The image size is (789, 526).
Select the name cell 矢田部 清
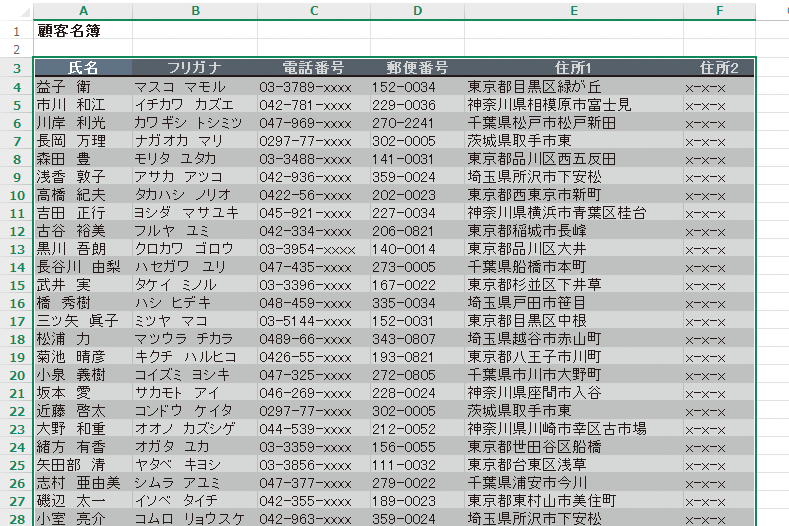pos(83,465)
